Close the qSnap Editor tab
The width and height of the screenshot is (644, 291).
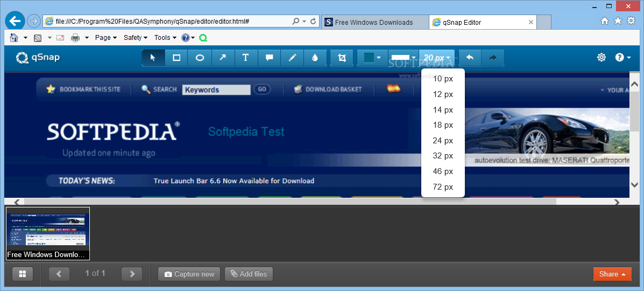tap(530, 22)
